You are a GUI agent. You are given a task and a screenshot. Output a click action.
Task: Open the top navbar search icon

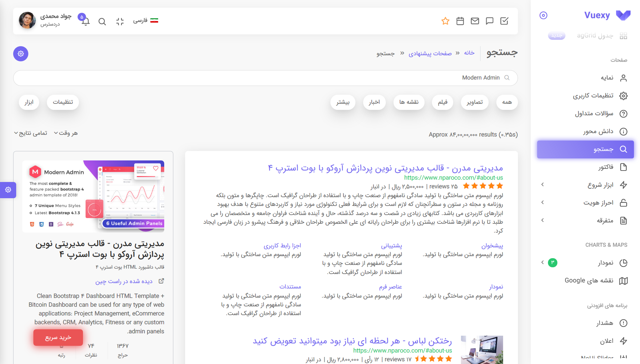pyautogui.click(x=102, y=22)
